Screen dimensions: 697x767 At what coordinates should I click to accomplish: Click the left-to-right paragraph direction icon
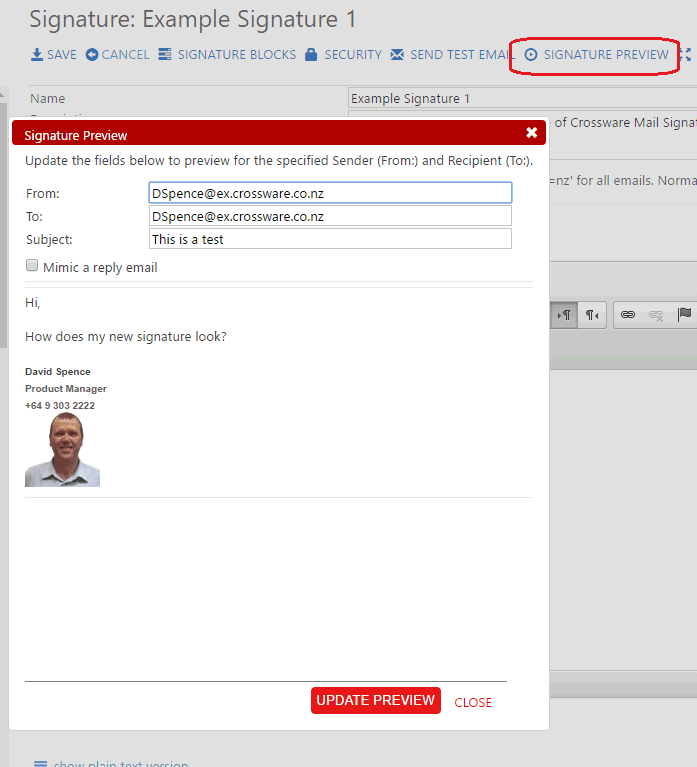(x=564, y=315)
